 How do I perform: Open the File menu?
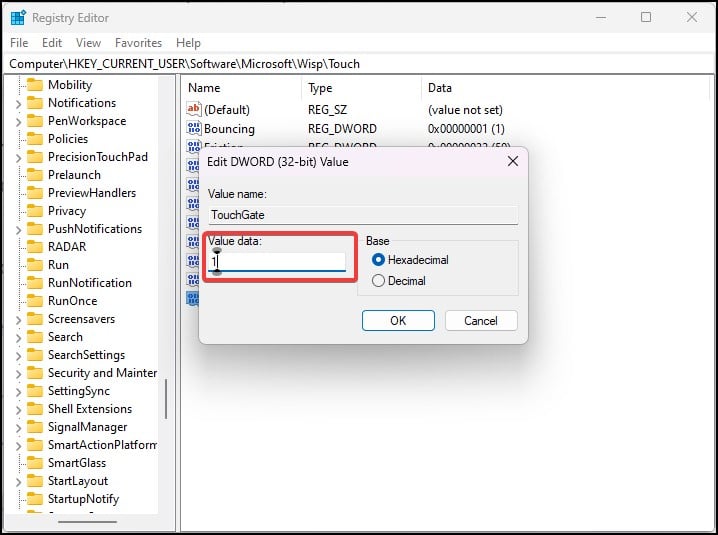click(x=19, y=43)
